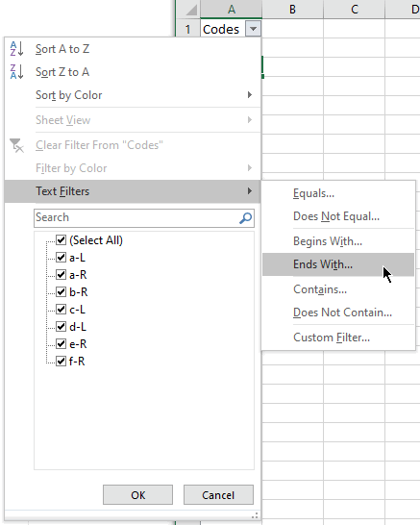Choose Begins With... filter
Viewport: 420px width, 525px height.
[338, 241]
